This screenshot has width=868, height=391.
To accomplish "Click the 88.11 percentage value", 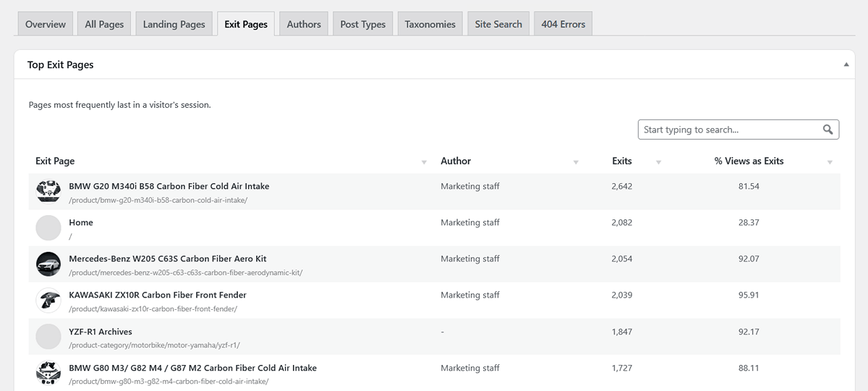I will [749, 368].
